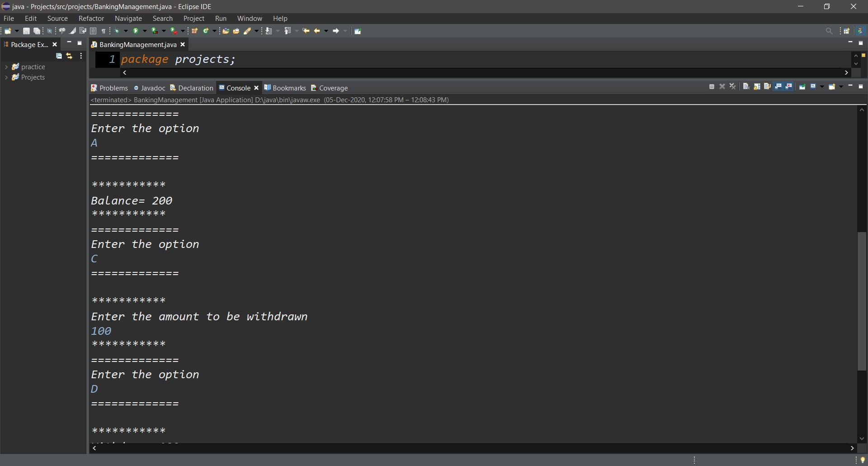868x466 pixels.
Task: Click the Open Type icon
Action: coord(226,31)
